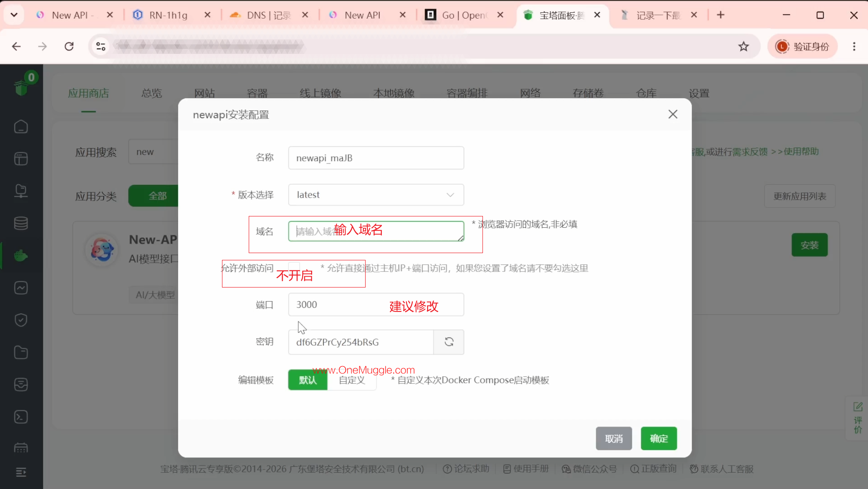Screen dimensions: 868x489
Task: Open the 联系人工客服 footer link
Action: (722, 469)
